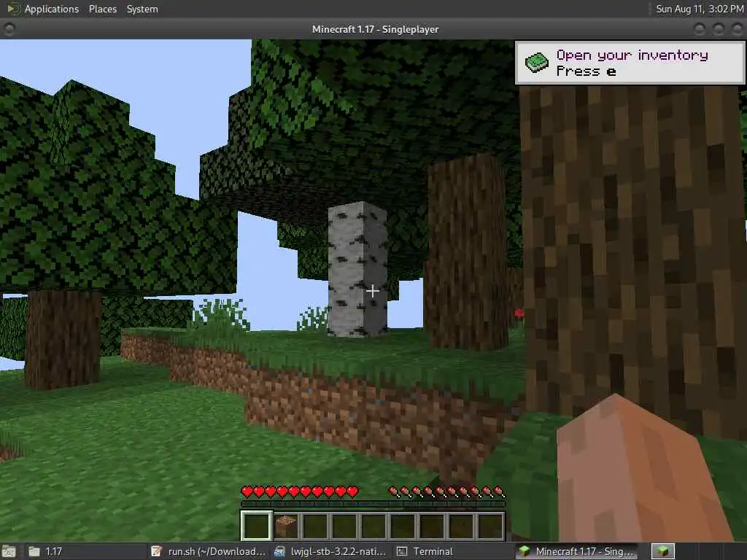Click the show desktop icon in the bottom panel

click(x=9, y=551)
